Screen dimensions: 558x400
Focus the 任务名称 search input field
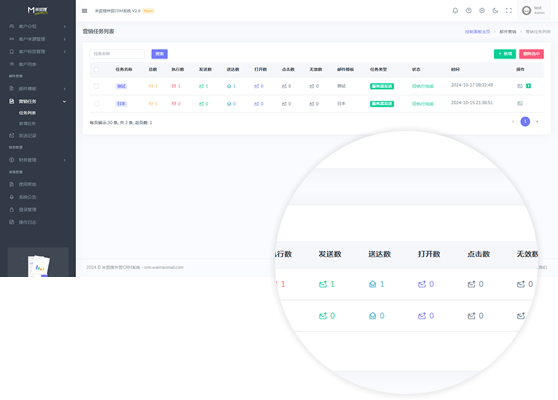pyautogui.click(x=117, y=54)
